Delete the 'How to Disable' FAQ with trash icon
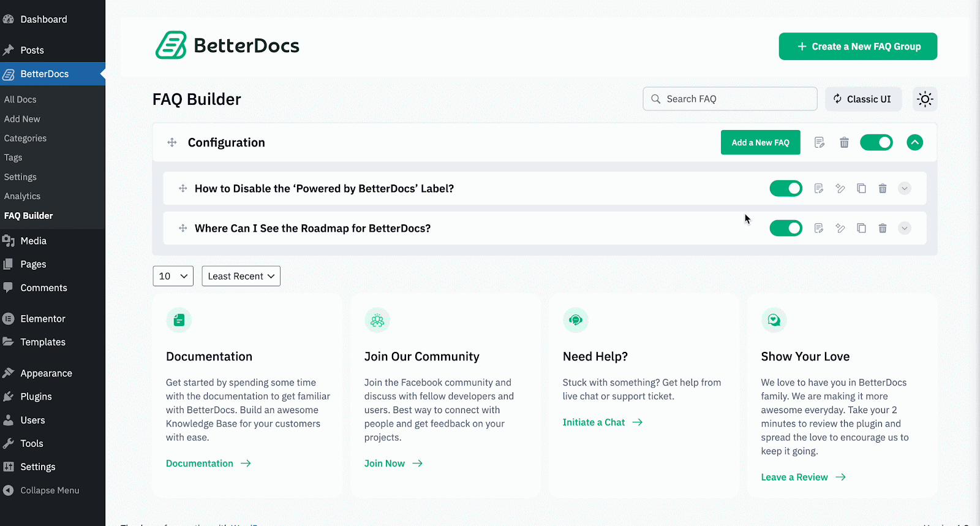Screen dimensions: 980x526 883,188
